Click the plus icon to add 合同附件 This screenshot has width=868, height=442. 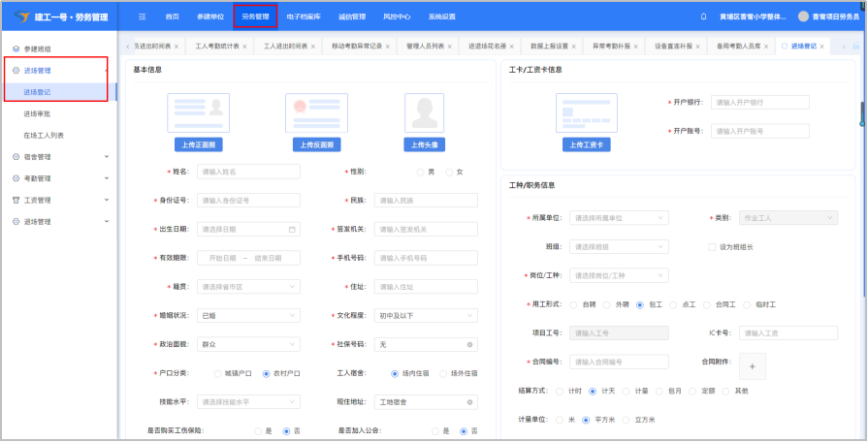[753, 365]
